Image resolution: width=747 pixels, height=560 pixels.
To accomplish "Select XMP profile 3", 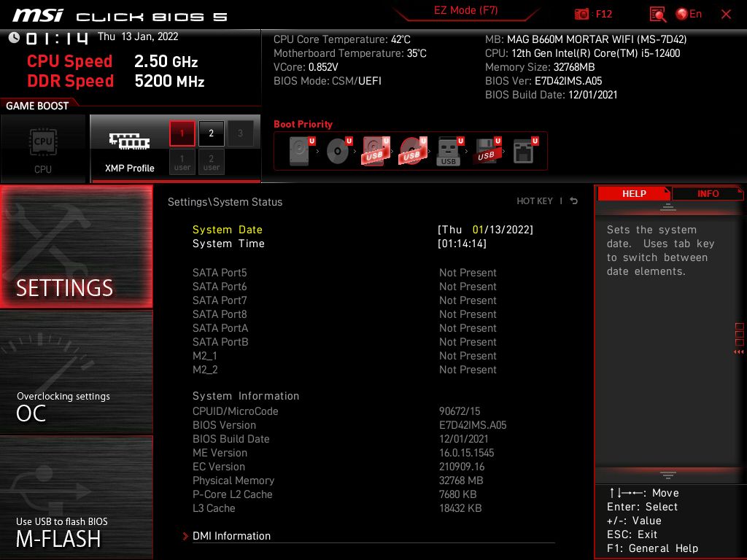I will 240,133.
